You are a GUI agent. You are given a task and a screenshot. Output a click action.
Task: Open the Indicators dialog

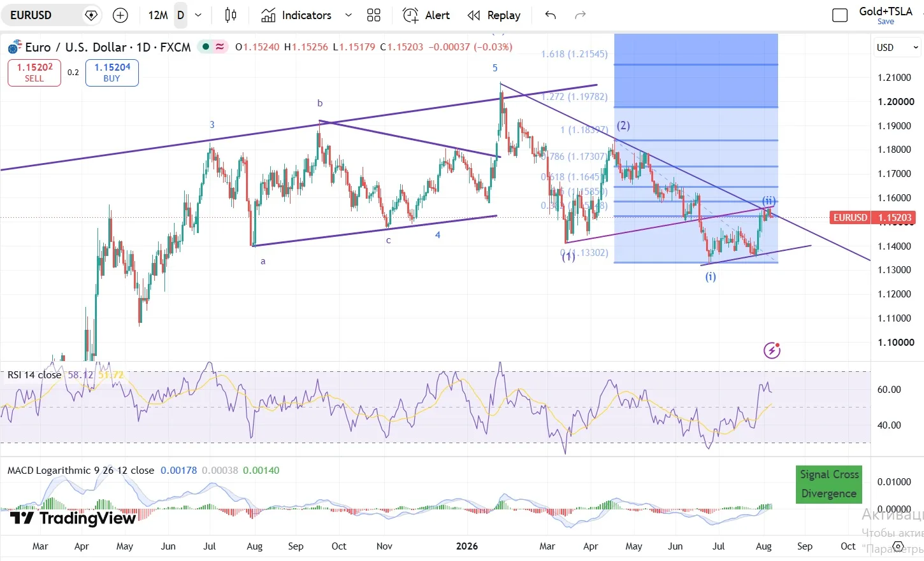tap(296, 15)
